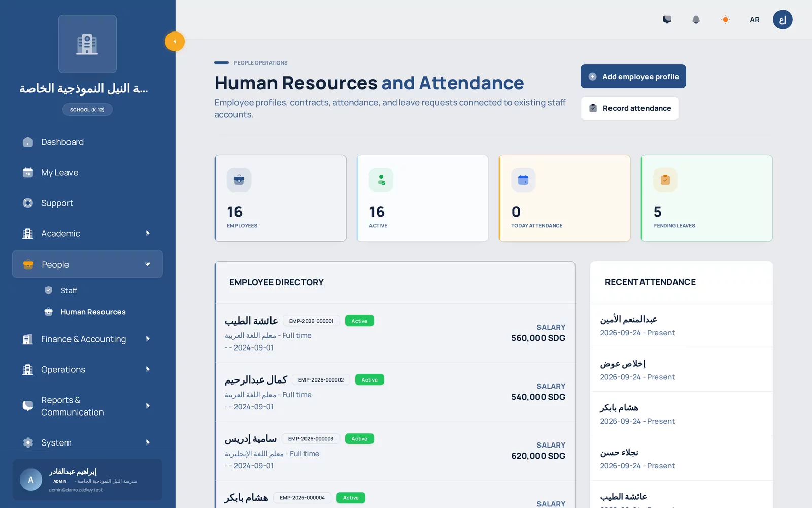Click the SCHOOL (K-12) badge
Image resolution: width=812 pixels, height=508 pixels.
tap(87, 110)
